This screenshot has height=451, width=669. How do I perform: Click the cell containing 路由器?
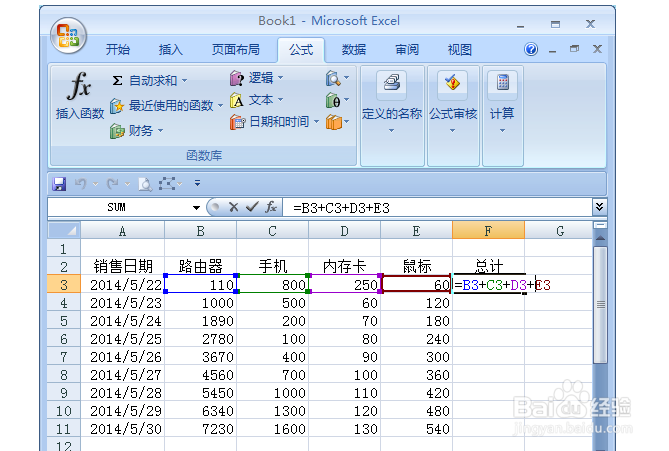point(200,266)
